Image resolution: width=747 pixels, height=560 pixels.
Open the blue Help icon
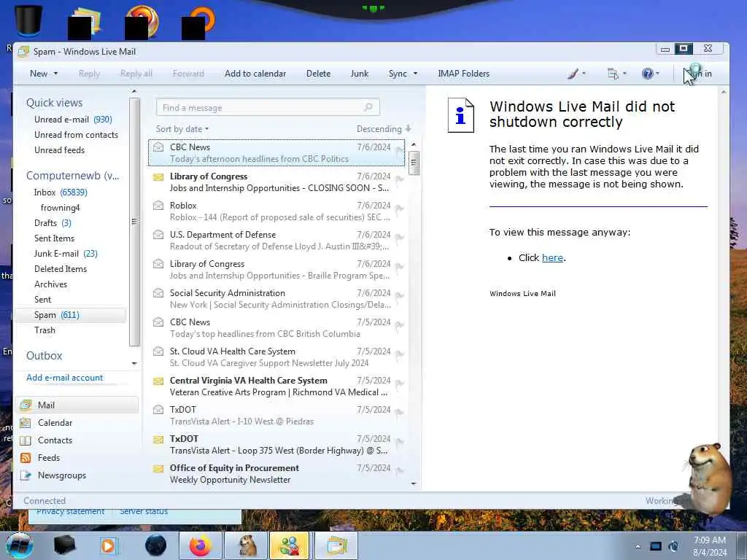coord(647,74)
